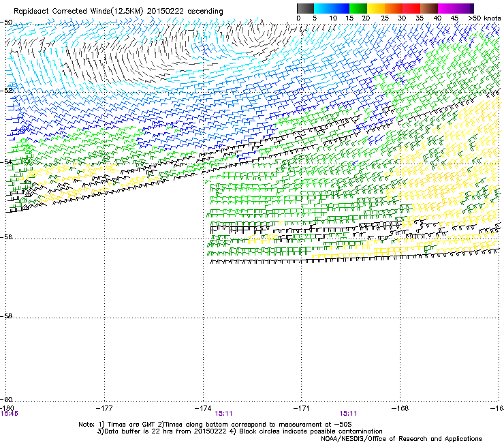This screenshot has height=443, width=504.
Task: Click the purple 16:46 time stamp
Action: (x=10, y=414)
